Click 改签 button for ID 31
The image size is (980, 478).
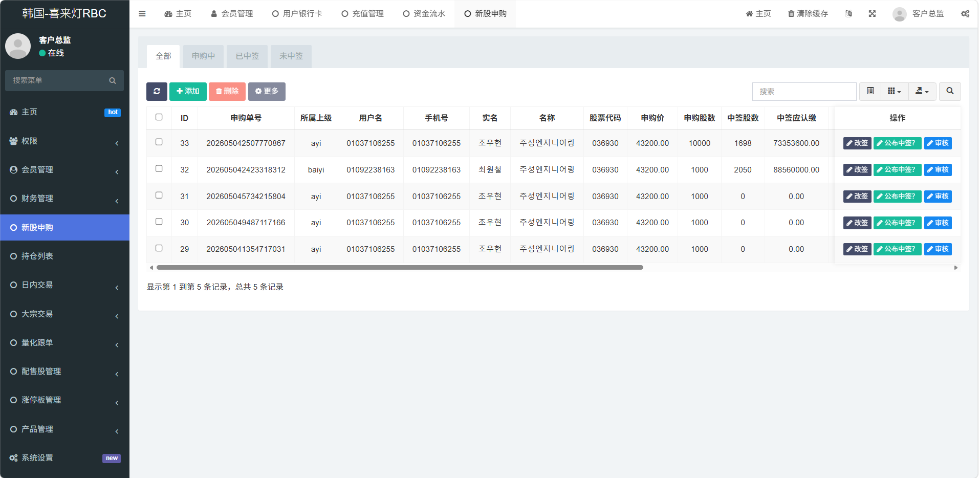(x=857, y=197)
